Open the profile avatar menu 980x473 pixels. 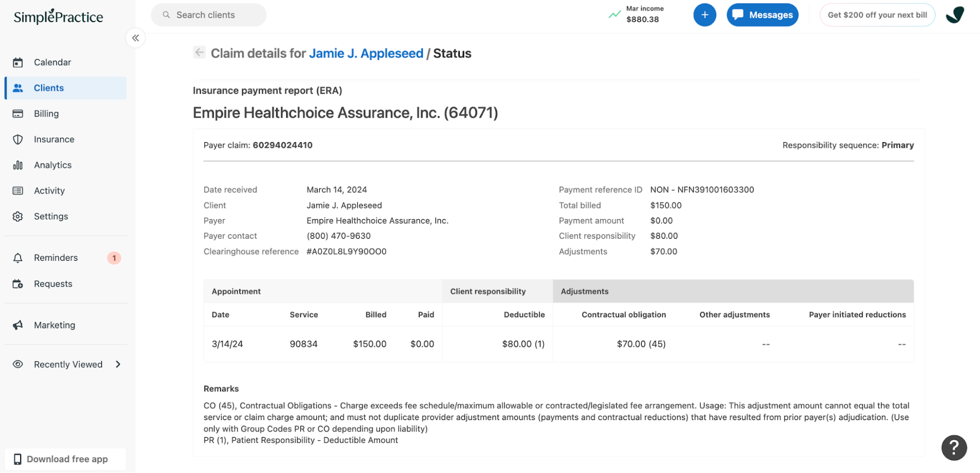955,15
